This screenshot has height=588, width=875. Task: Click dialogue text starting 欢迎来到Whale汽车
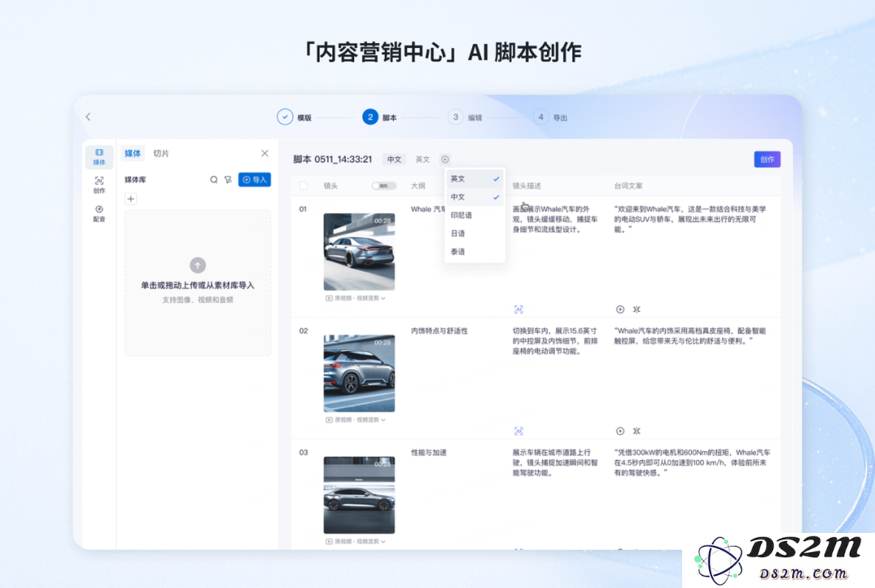click(x=691, y=219)
